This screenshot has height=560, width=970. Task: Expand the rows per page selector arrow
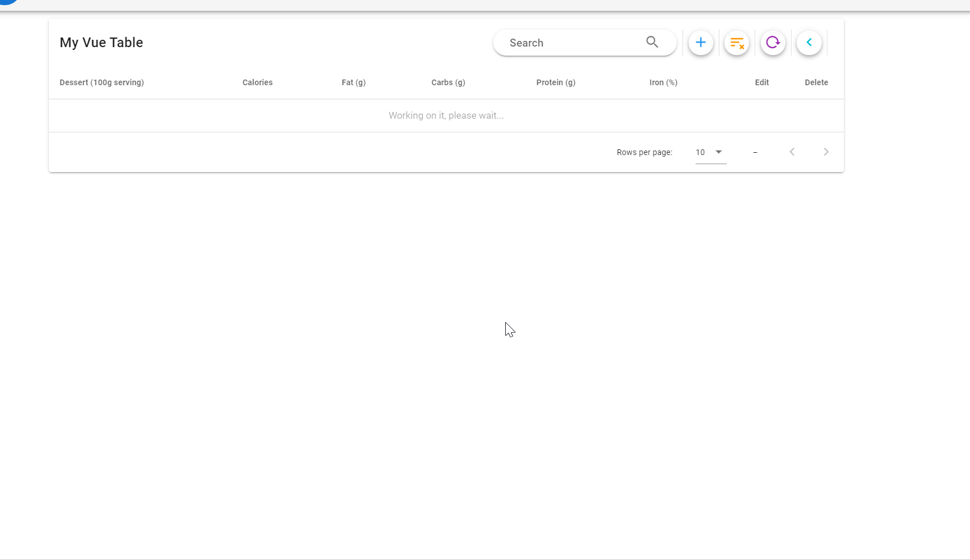718,152
